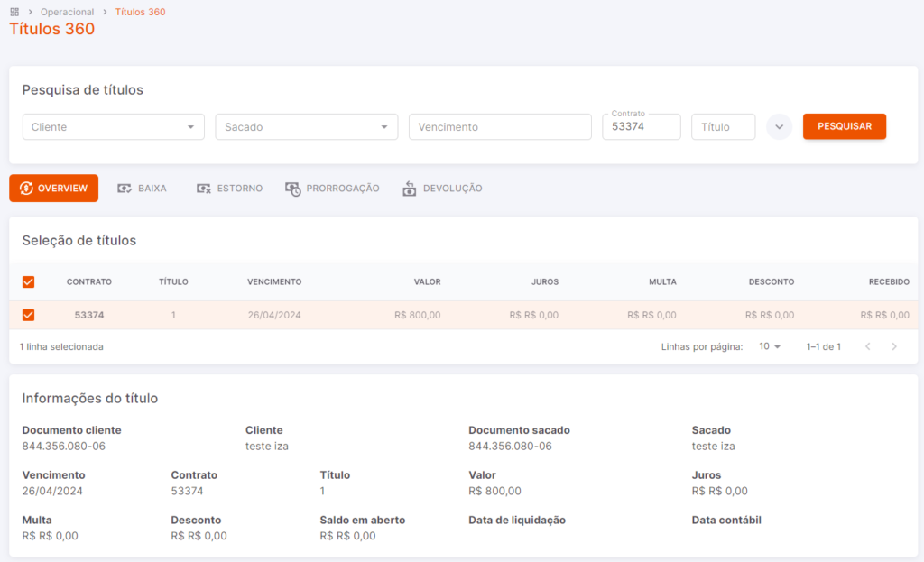Uncheck the row checkbox for contract 53374
The image size is (924, 562).
pyautogui.click(x=28, y=315)
